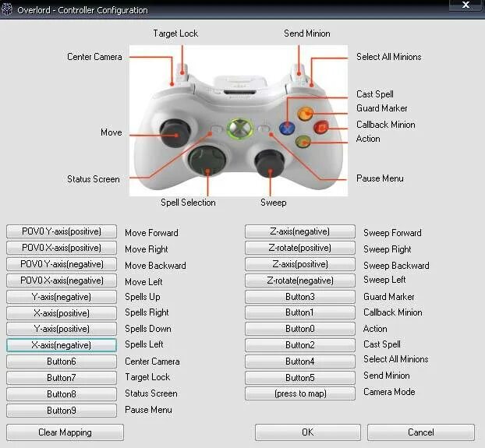485x448 pixels.
Task: Remap Center Camera with Button6
Action: click(62, 362)
